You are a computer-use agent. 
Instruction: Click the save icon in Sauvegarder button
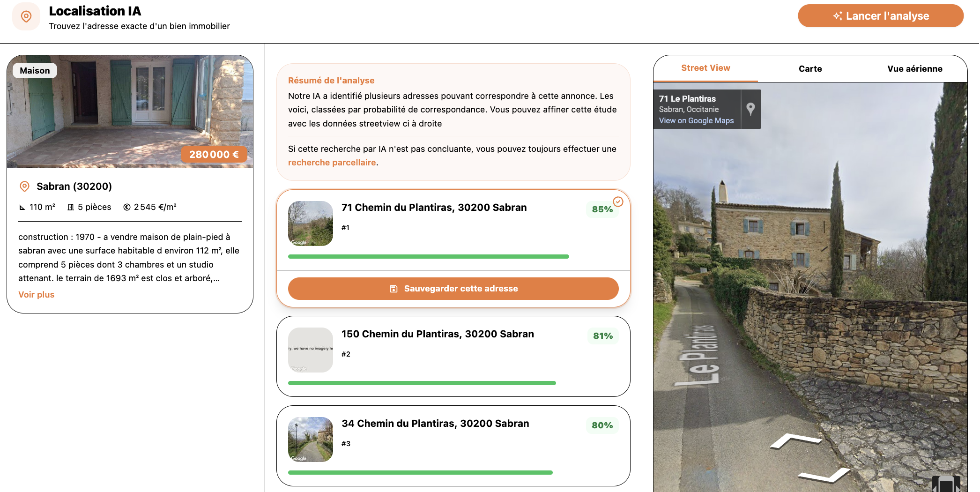393,289
